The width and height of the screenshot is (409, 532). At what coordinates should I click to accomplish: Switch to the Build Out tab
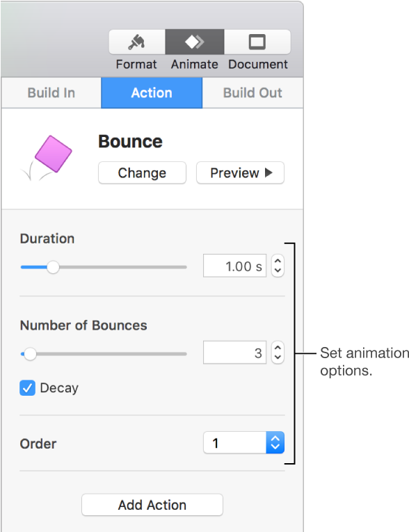click(x=252, y=93)
